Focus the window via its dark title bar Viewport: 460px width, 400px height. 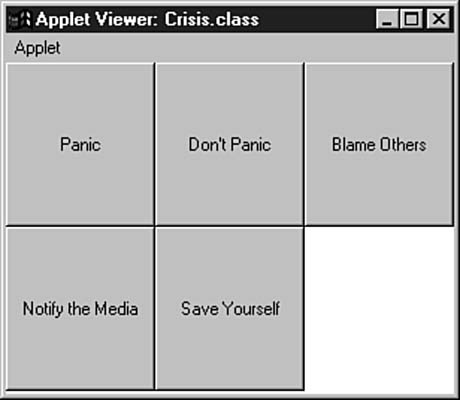click(x=317, y=19)
